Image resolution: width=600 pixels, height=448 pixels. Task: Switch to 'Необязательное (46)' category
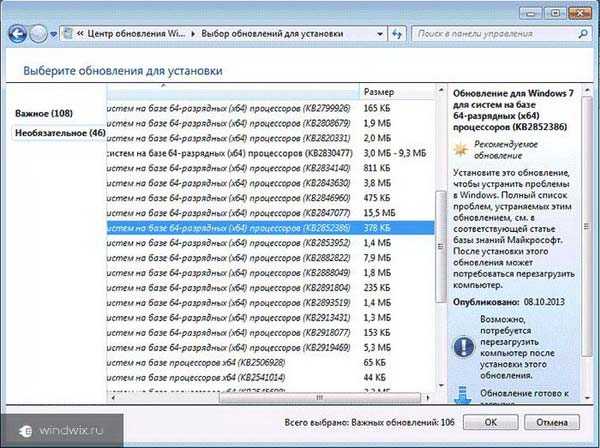tap(60, 133)
